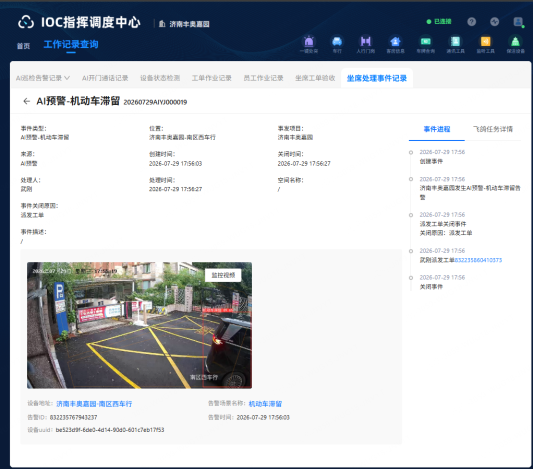
Task: Go to 首页 home menu
Action: tap(23, 46)
